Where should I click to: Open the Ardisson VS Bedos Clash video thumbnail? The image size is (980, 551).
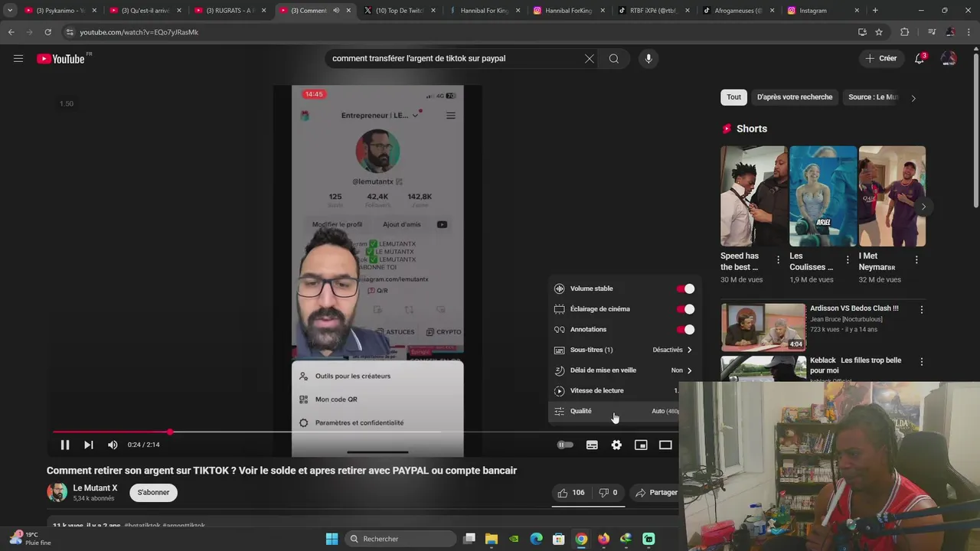tap(763, 328)
